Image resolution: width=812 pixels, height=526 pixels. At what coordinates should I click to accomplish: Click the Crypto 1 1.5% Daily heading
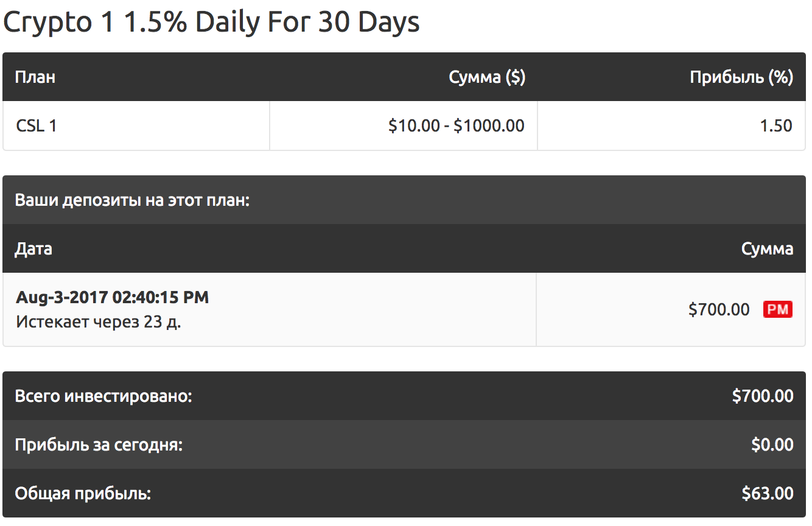coord(211,23)
